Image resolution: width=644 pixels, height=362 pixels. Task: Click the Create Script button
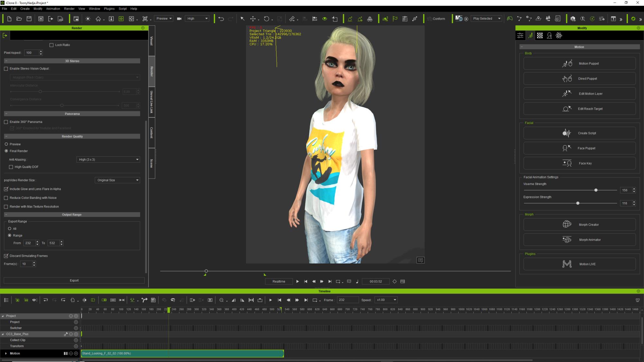(580, 133)
